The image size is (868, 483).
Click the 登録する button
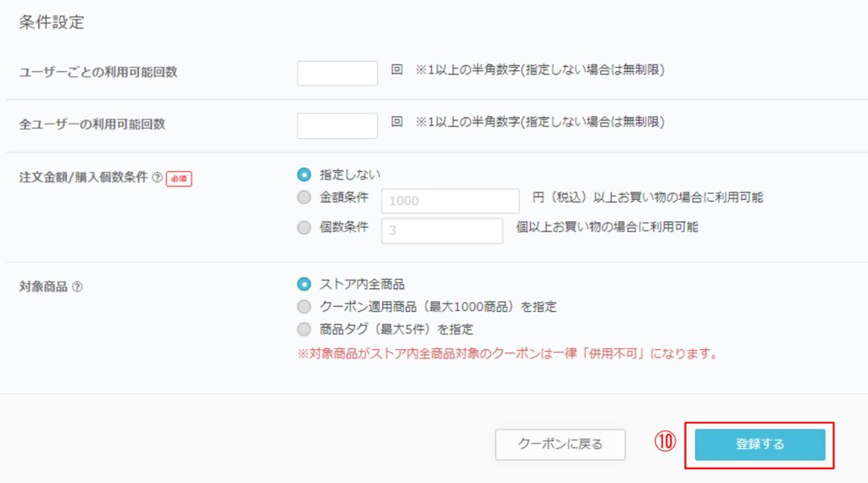(760, 444)
